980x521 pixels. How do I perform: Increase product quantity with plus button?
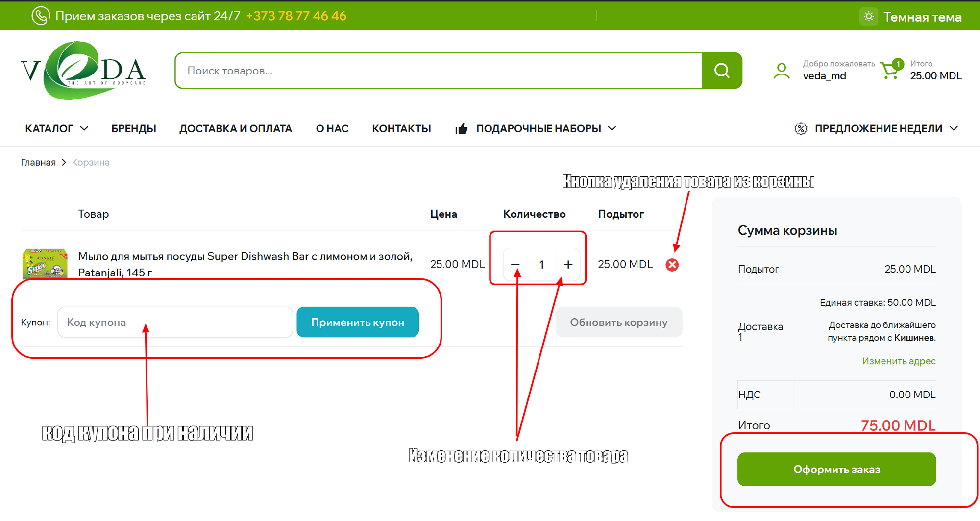tap(568, 265)
